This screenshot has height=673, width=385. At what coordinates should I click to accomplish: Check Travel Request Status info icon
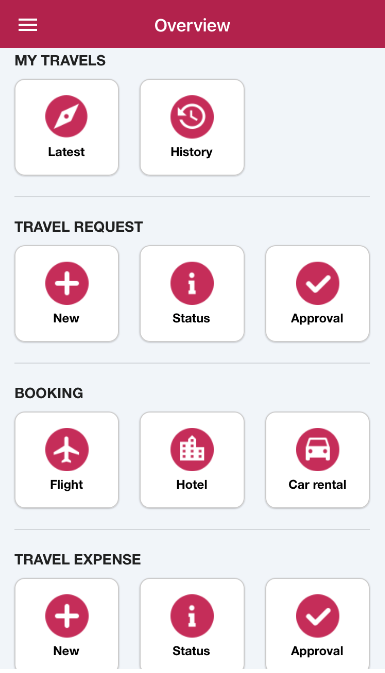(192, 283)
